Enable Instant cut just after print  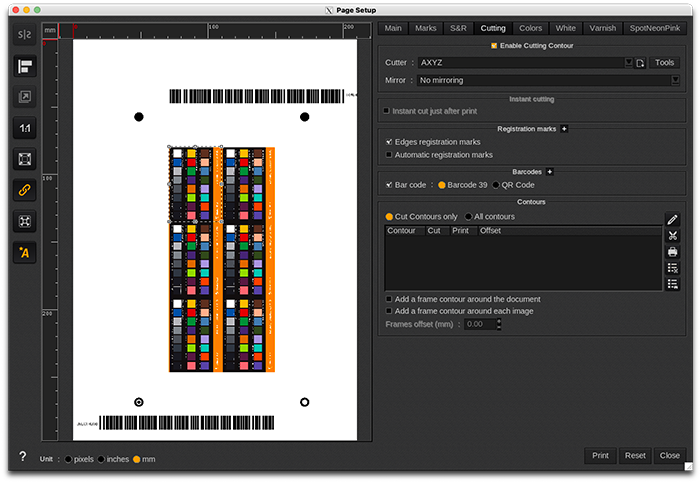point(387,111)
